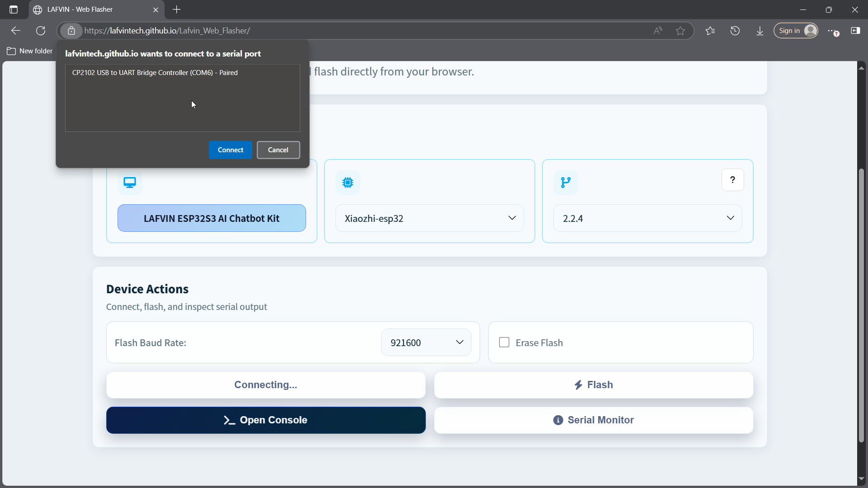Click 'Connect, flash, and inspect serial output' text

click(187, 307)
